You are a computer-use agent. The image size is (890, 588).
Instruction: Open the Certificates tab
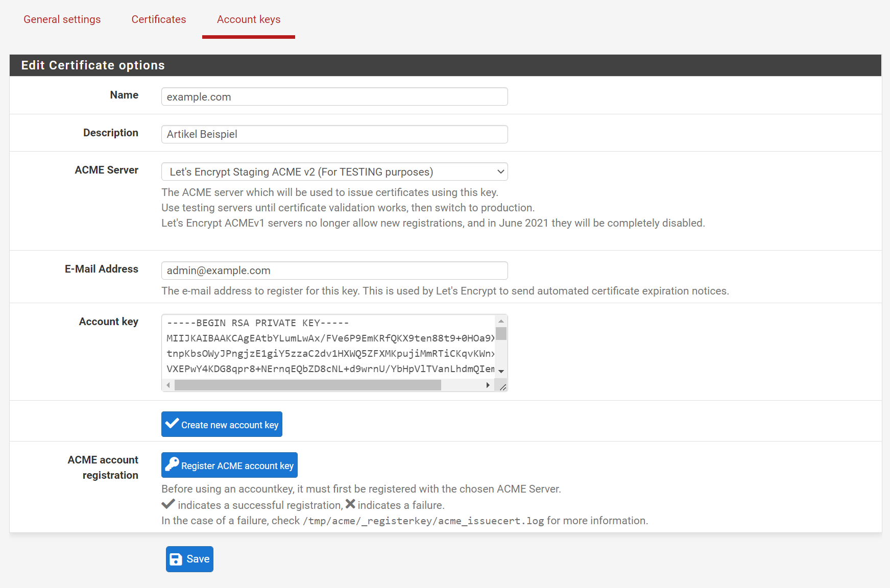pos(158,19)
